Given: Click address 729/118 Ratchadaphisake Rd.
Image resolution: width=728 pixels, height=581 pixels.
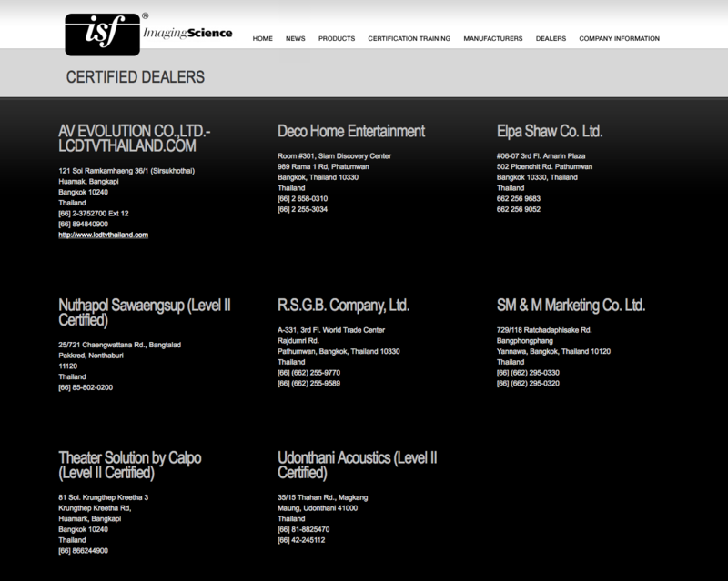Looking at the screenshot, I should coord(544,330).
